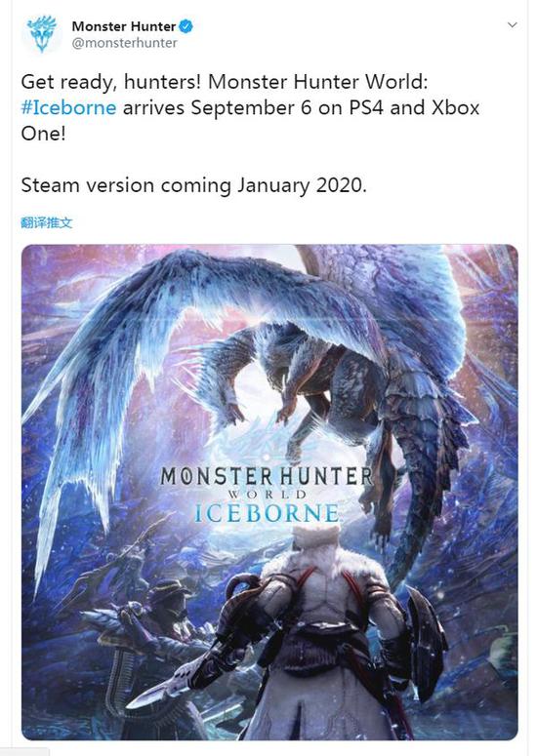Click the blue verified badge
This screenshot has width=537, height=756.
[186, 26]
